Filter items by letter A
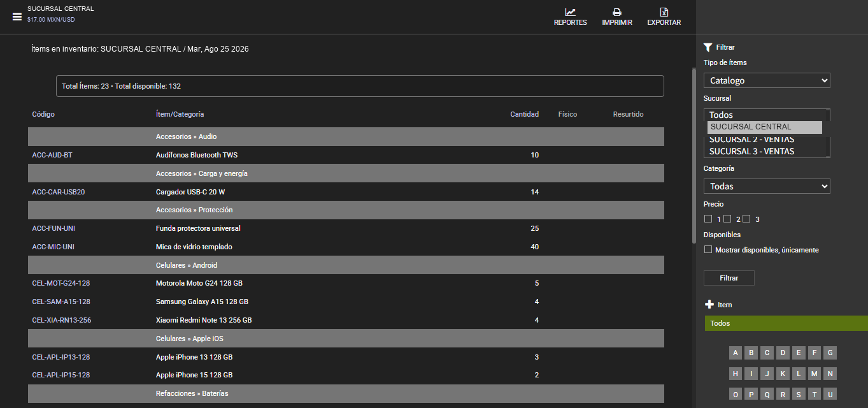868x408 pixels. [x=736, y=353]
